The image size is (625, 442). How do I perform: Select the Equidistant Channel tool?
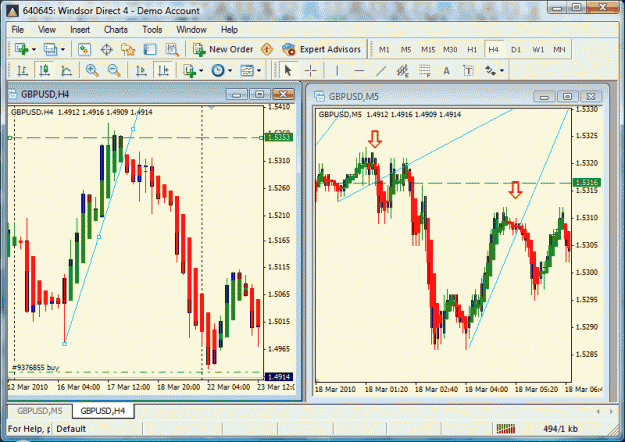tap(403, 71)
